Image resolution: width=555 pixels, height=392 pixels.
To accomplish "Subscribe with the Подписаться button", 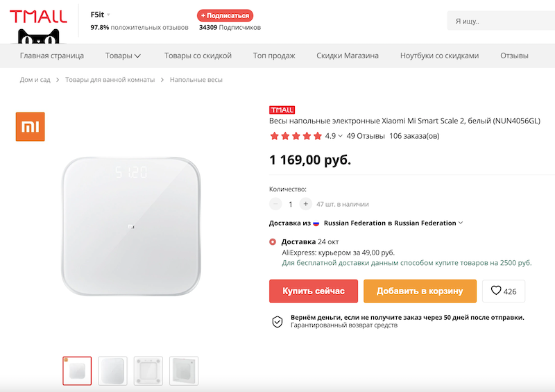I will pyautogui.click(x=225, y=15).
